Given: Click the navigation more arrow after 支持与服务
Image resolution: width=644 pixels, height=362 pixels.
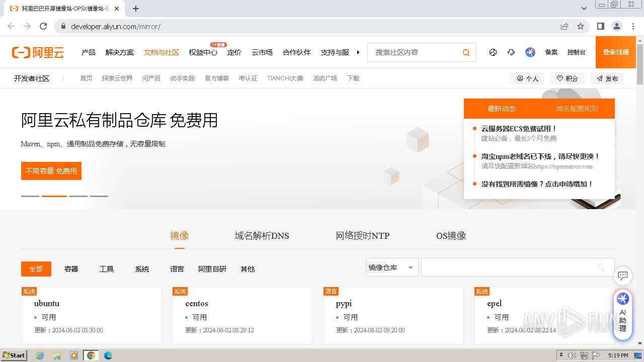Looking at the screenshot, I should (358, 52).
